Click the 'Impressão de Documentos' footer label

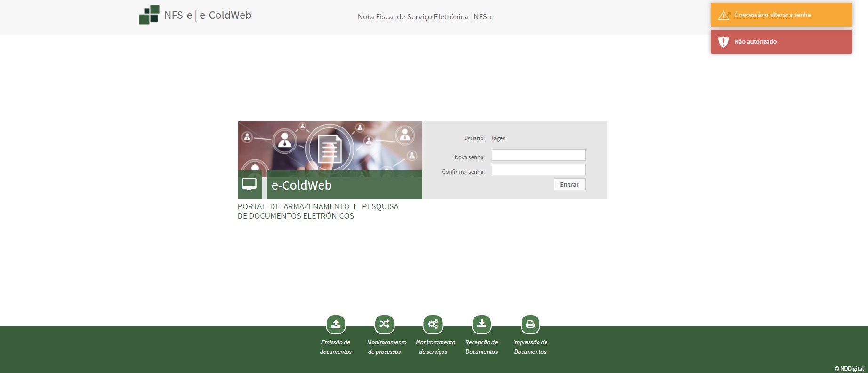(530, 347)
